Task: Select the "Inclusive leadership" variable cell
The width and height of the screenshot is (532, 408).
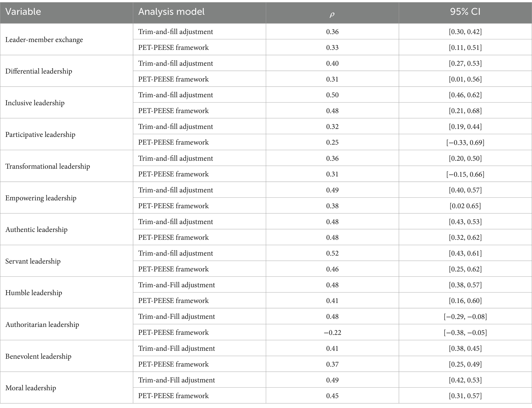Action: pos(35,103)
